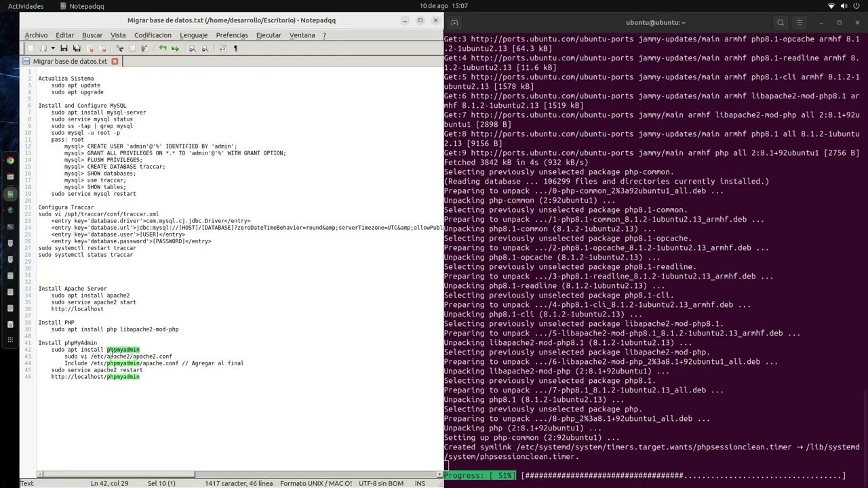Open the ? help menu
Viewport: 868px width, 488px height.
tap(324, 35)
